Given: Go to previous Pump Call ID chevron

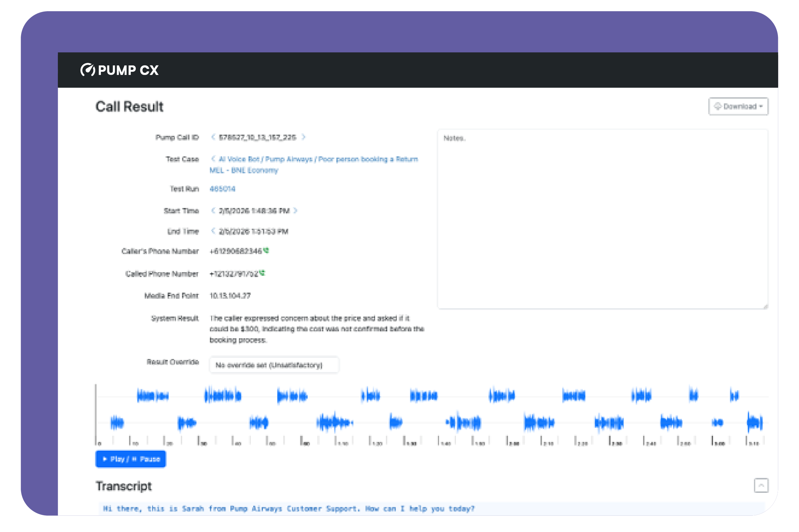Looking at the screenshot, I should pos(213,137).
